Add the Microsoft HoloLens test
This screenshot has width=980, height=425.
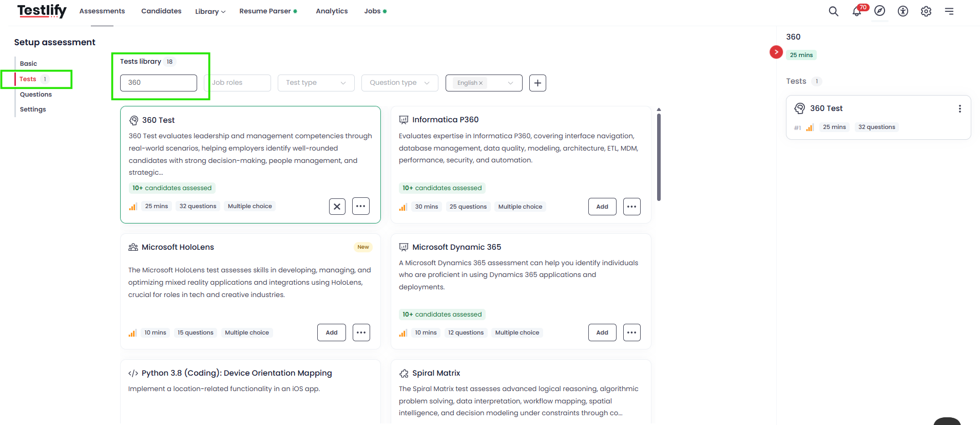[332, 332]
